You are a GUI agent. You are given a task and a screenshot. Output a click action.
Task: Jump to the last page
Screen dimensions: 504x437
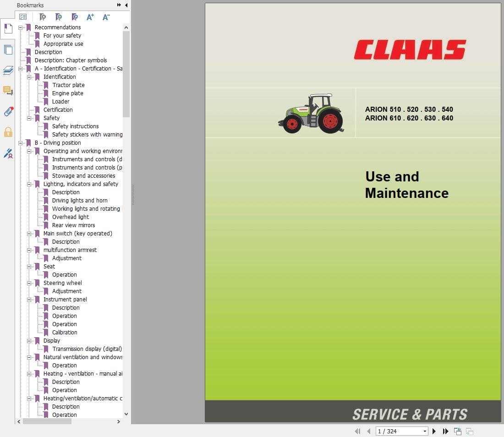coord(445,431)
